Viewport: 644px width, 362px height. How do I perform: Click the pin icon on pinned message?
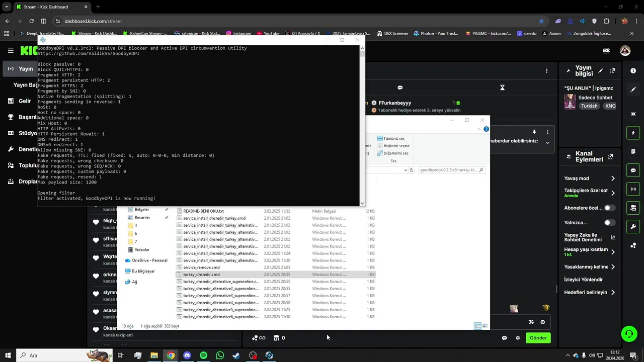(x=534, y=132)
